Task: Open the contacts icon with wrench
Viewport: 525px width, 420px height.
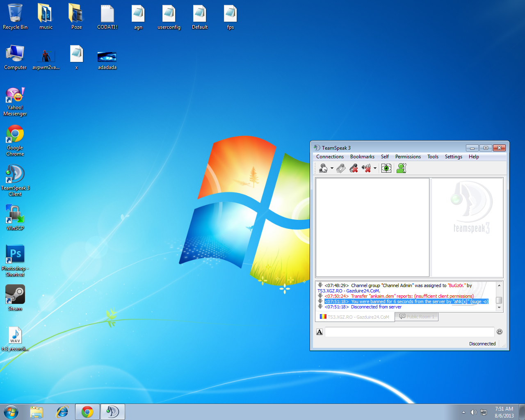Action: coord(401,168)
